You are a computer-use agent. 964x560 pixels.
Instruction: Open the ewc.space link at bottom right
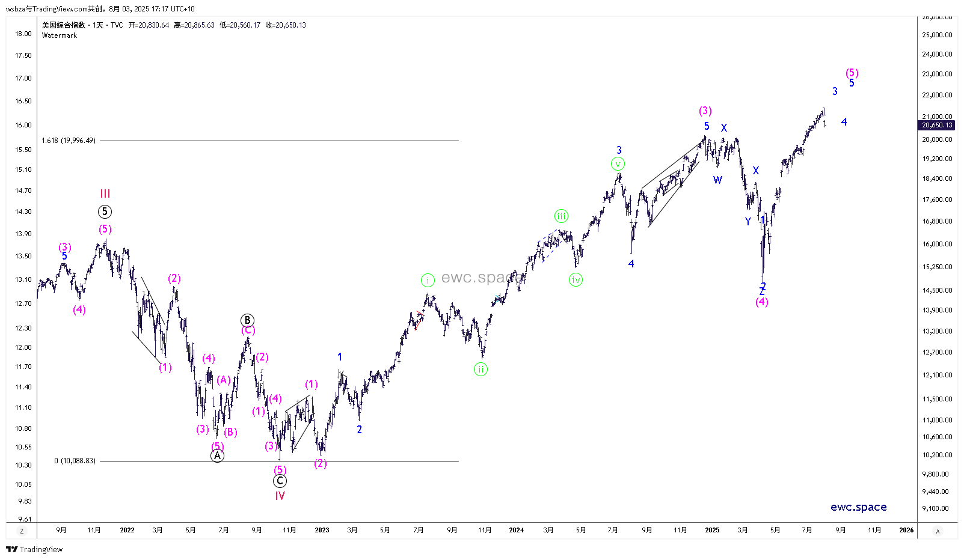[x=858, y=507]
